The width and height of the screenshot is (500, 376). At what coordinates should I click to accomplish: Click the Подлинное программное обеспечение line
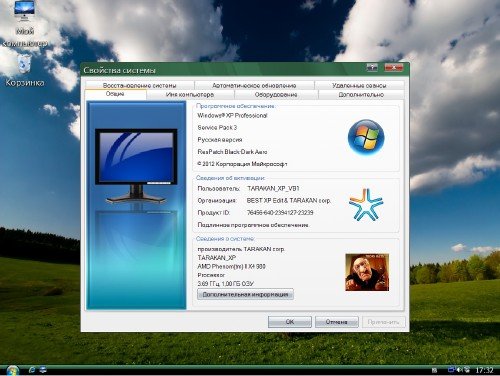[x=253, y=225]
